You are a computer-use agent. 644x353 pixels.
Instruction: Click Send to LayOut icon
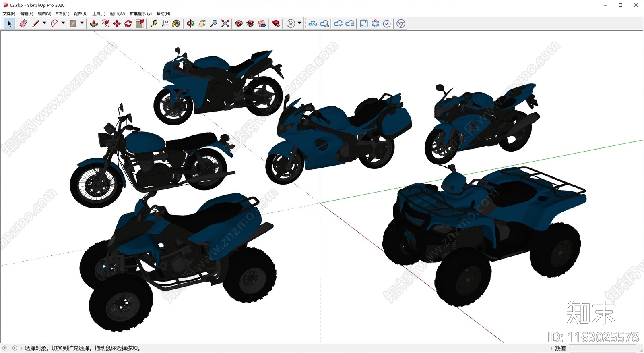262,24
